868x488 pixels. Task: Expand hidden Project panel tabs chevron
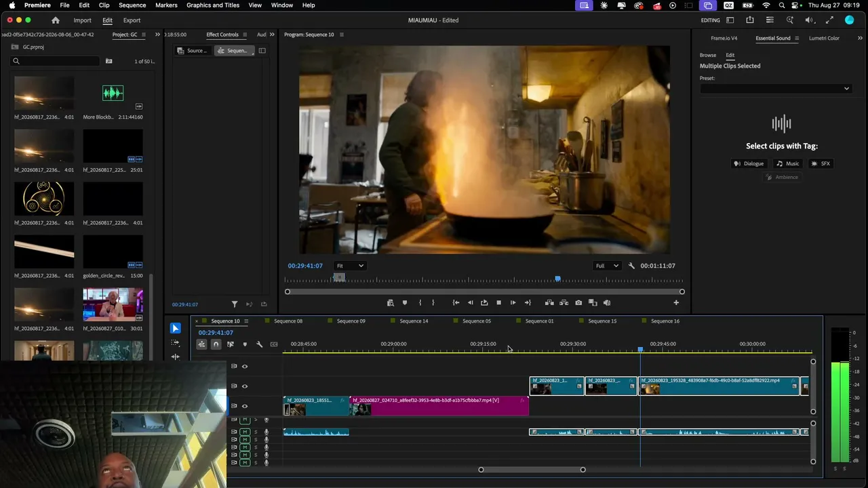pyautogui.click(x=157, y=35)
